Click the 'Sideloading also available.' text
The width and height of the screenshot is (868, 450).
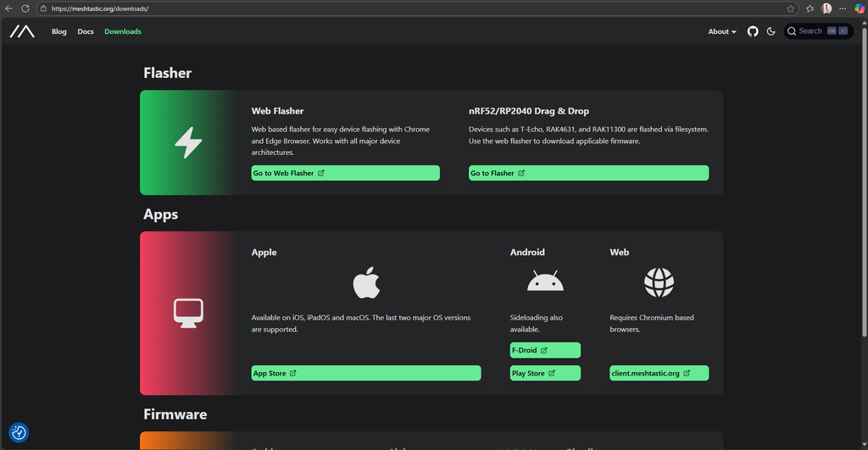(x=537, y=323)
